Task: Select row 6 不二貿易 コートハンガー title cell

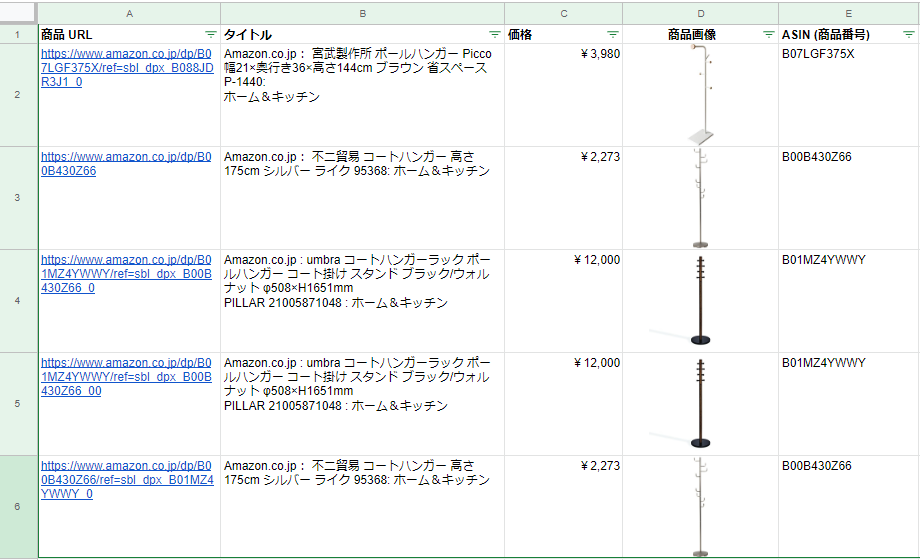Action: click(x=363, y=507)
